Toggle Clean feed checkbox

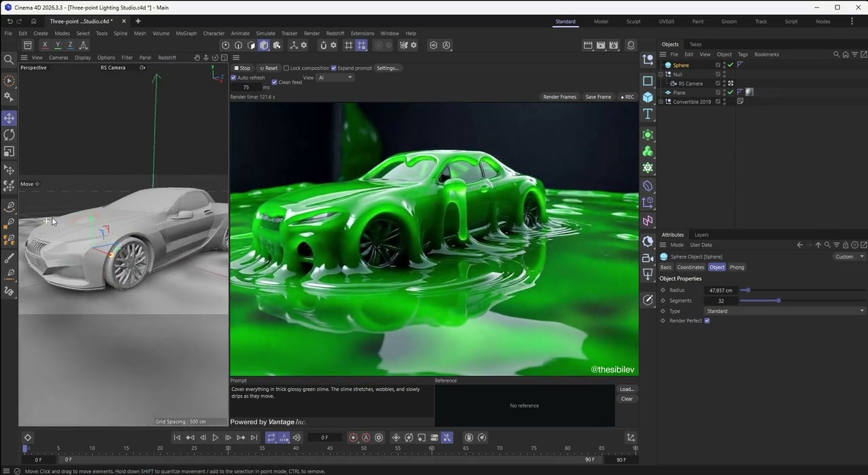click(x=275, y=82)
